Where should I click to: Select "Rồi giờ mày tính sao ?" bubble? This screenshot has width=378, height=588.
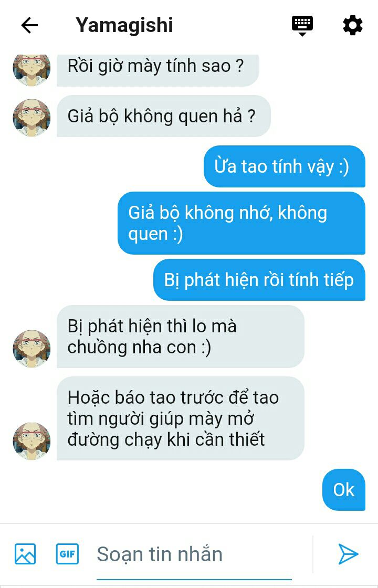(158, 70)
